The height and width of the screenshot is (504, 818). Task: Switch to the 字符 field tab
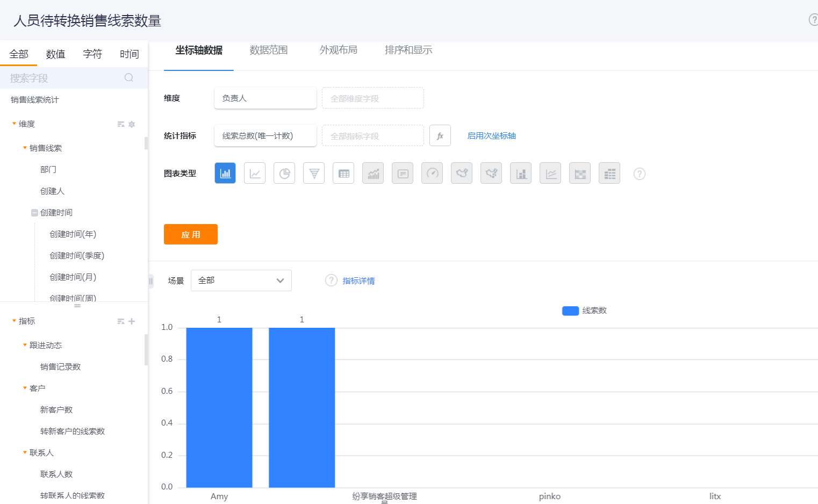(92, 54)
